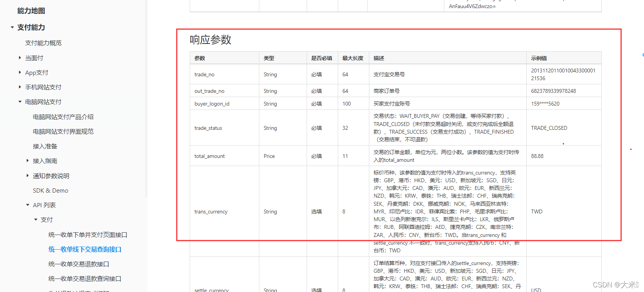
Task: Expand the 通知参数说明 tree arrow
Action: coord(28,176)
